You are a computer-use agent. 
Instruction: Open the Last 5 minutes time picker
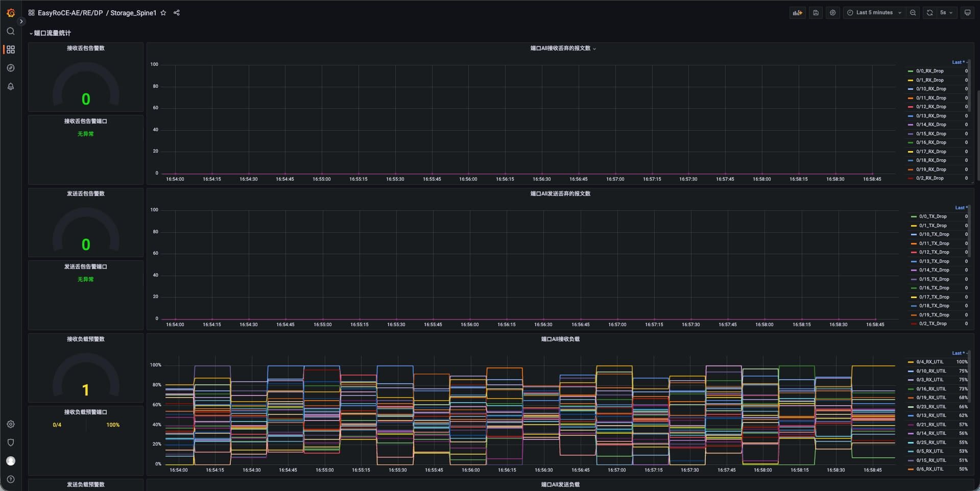tap(874, 13)
